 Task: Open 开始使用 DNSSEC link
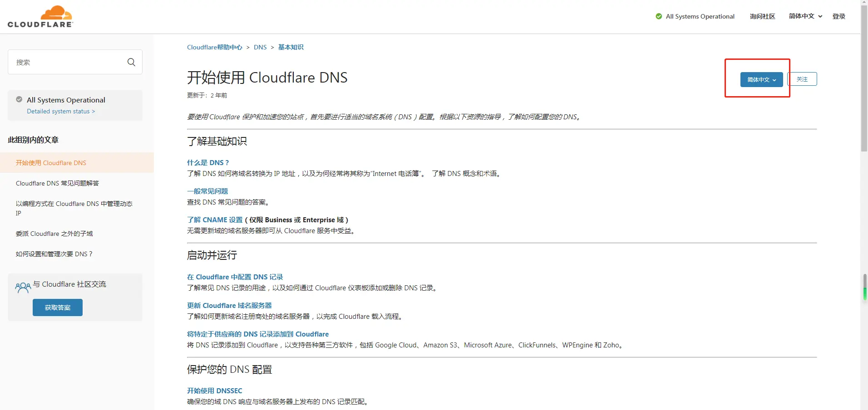coord(214,390)
